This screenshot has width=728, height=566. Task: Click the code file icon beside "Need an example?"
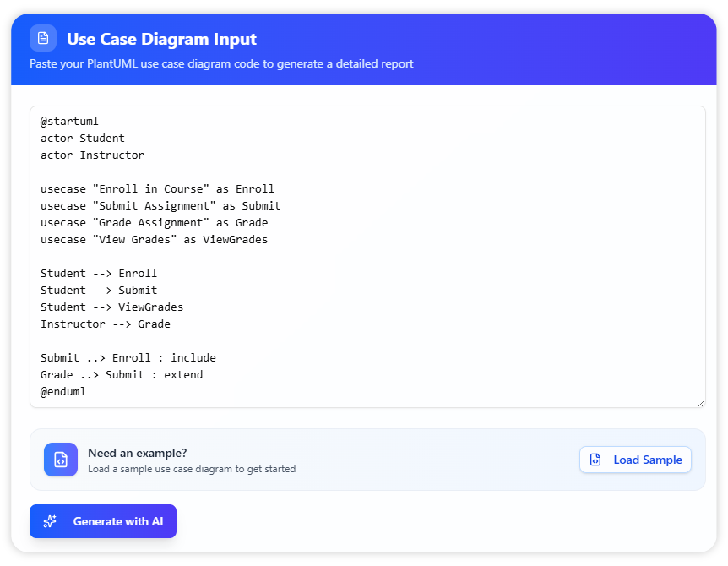(x=61, y=460)
